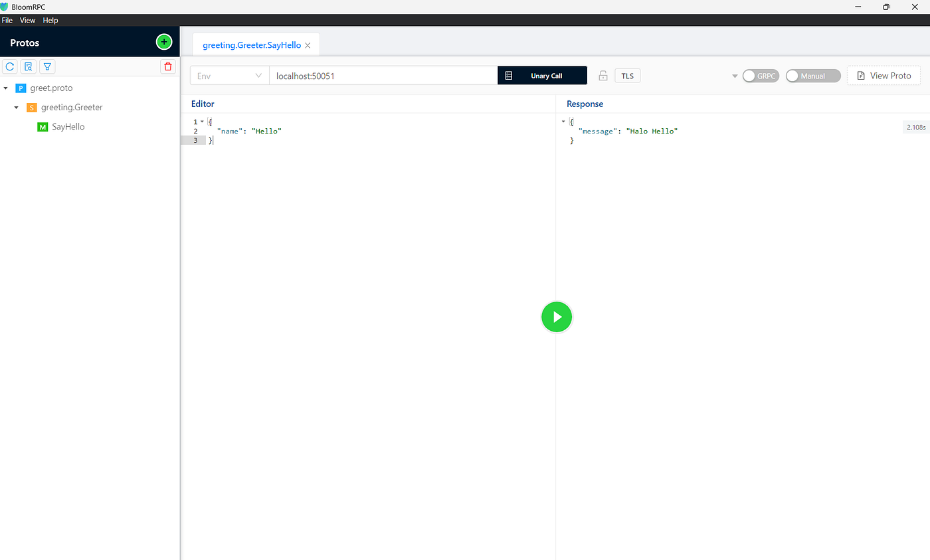Collapse the greeting.Greeter service node
Image resolution: width=930 pixels, height=560 pixels.
tap(17, 107)
